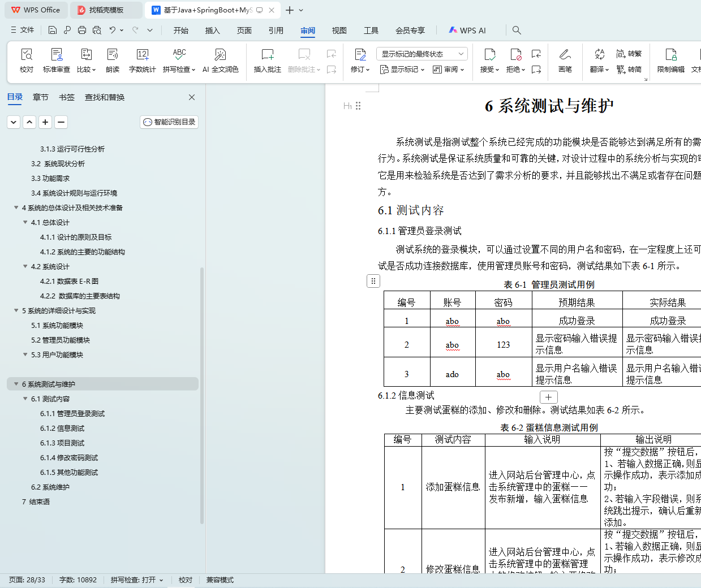Jump to previous revision icon

[536, 54]
